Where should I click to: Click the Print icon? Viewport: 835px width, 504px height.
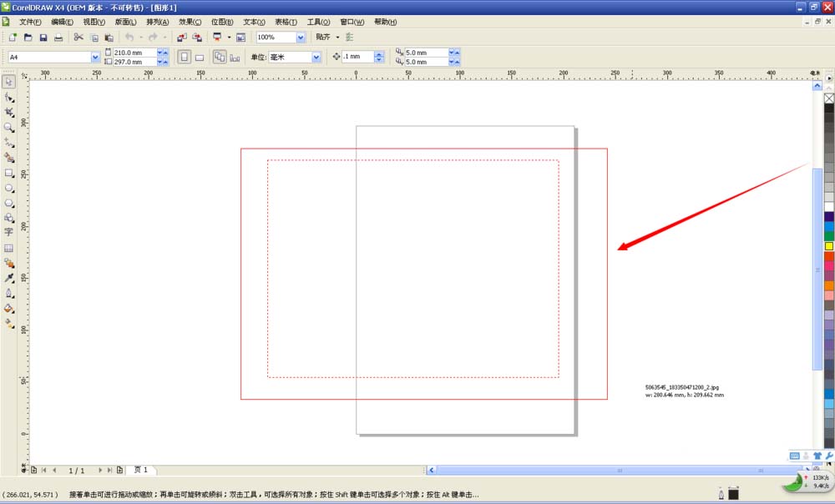[58, 38]
